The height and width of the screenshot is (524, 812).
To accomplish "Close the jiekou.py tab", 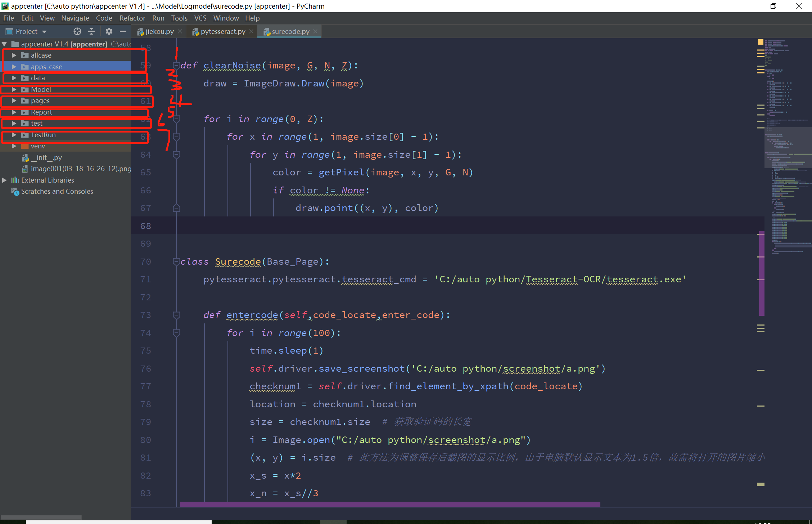I will [180, 32].
